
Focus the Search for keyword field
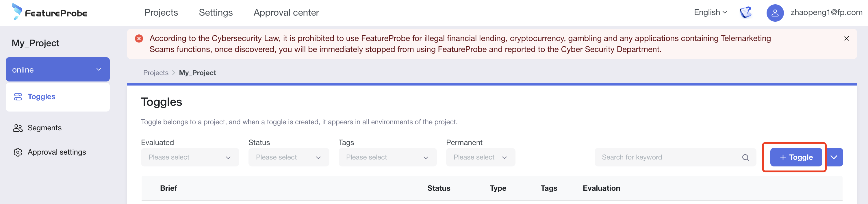pyautogui.click(x=669, y=157)
